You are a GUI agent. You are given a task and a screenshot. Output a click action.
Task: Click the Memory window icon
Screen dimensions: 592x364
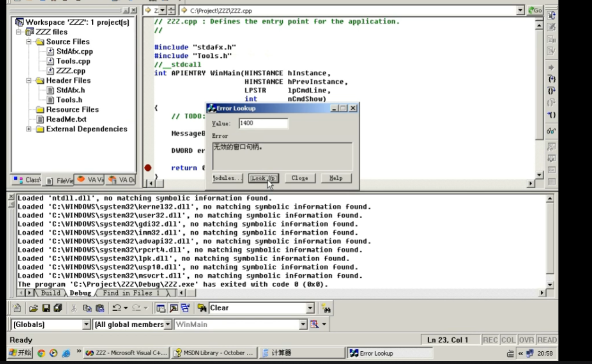pyautogui.click(x=552, y=182)
